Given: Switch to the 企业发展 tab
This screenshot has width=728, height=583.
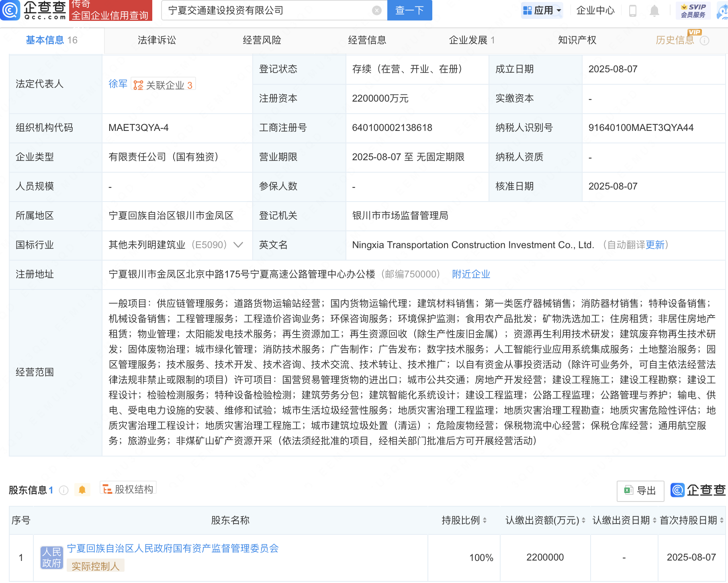Looking at the screenshot, I should pos(472,40).
